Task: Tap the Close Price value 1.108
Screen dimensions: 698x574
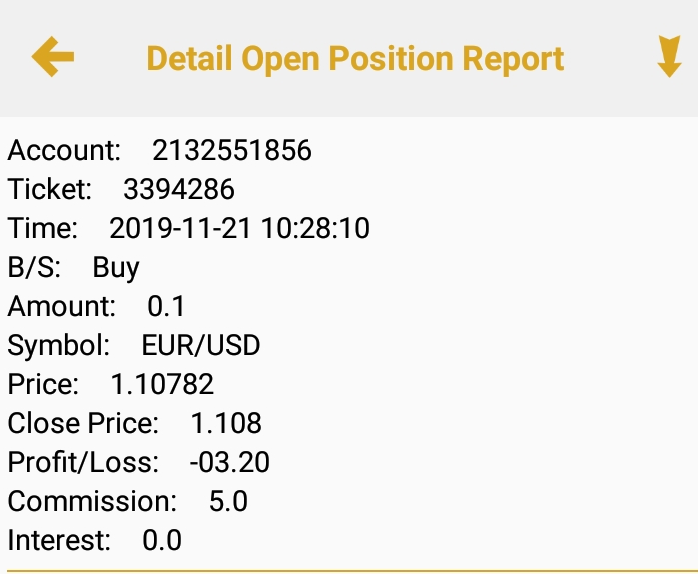Action: point(226,424)
